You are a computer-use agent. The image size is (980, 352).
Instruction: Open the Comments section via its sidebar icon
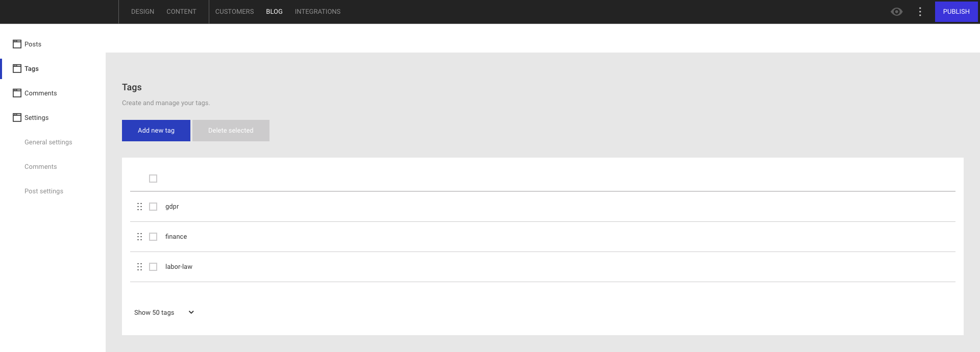point(16,93)
